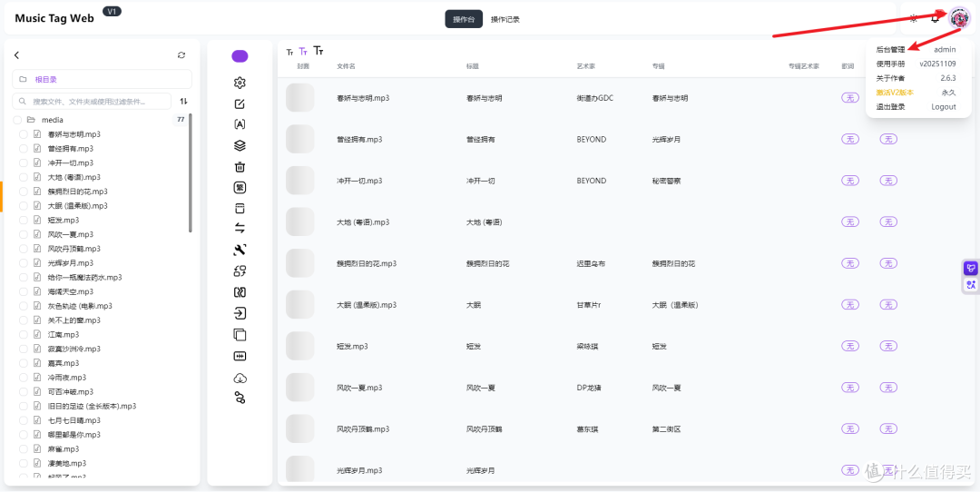Click the 繁 traditional Chinese convert icon
980x492 pixels.
(x=240, y=188)
